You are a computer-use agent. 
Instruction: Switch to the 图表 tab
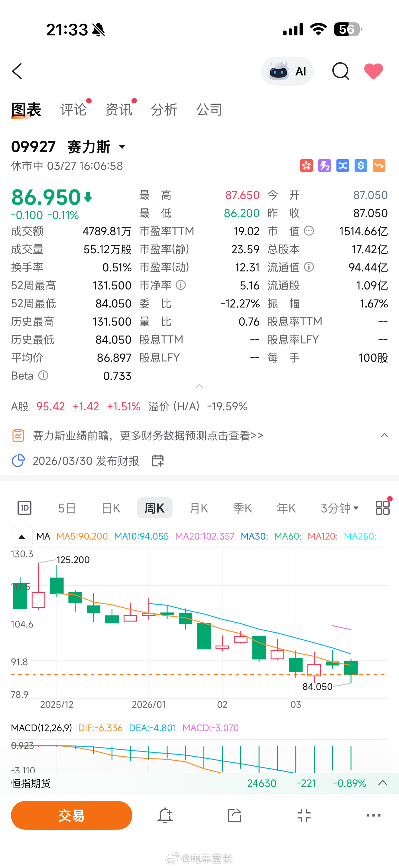pos(26,110)
